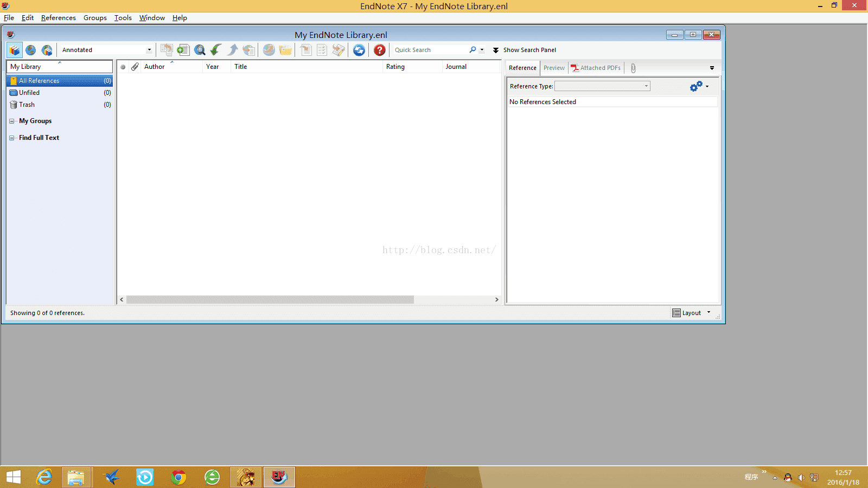Collapse the Find Full Text group set
Screen dimensions: 868x488
pos(12,138)
